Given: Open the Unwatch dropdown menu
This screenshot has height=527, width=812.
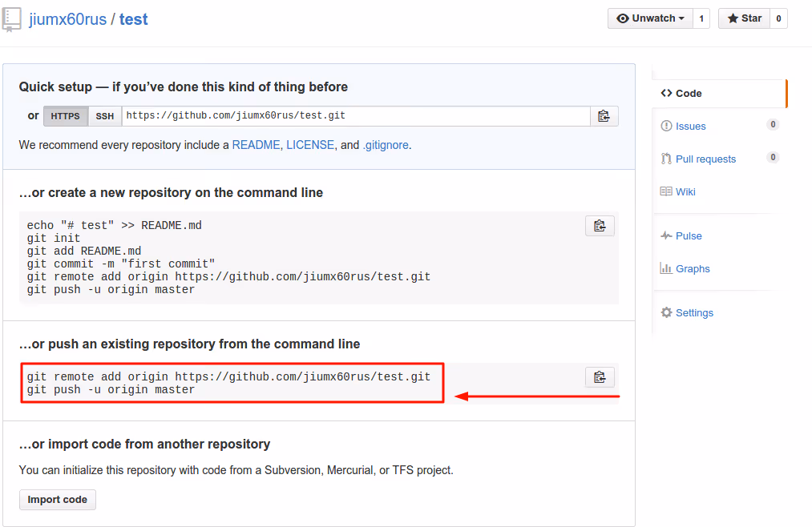Looking at the screenshot, I should click(x=650, y=18).
